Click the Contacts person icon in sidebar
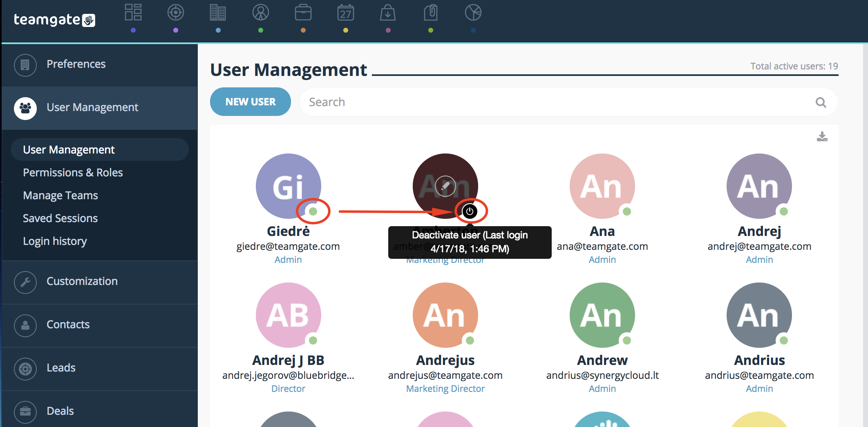The width and height of the screenshot is (868, 427). tap(25, 325)
